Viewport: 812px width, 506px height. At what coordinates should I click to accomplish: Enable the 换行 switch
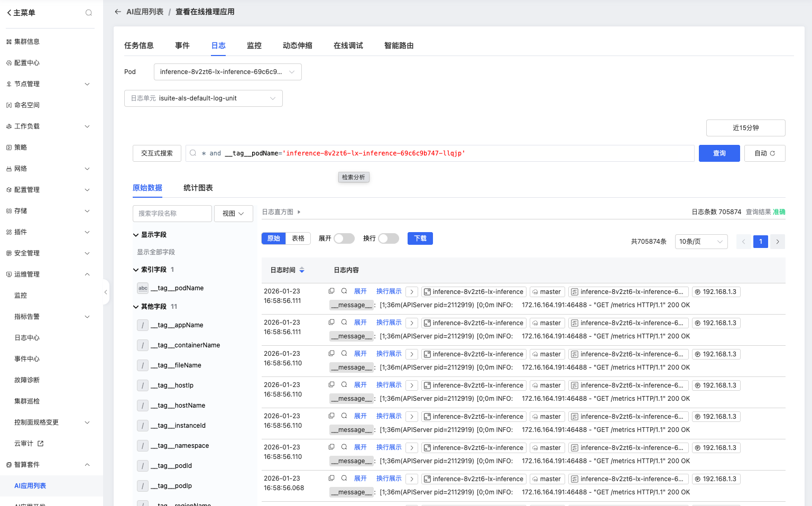point(388,238)
